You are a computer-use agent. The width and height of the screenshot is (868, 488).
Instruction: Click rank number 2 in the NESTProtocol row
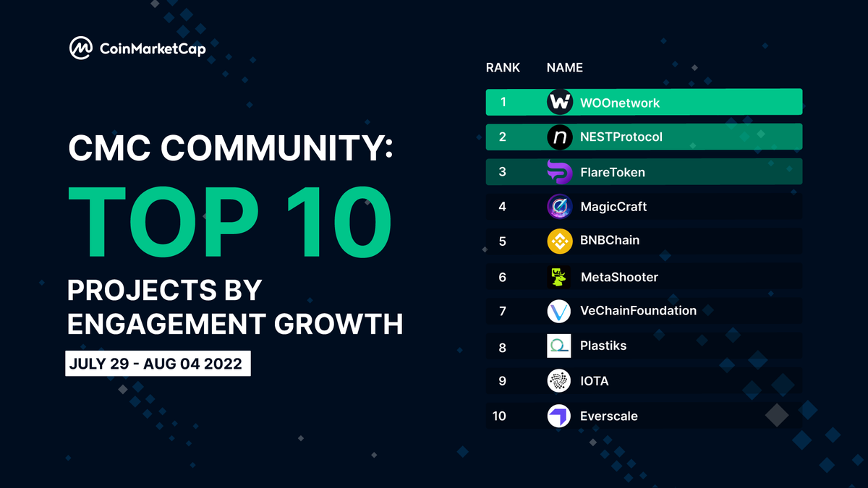pyautogui.click(x=503, y=137)
